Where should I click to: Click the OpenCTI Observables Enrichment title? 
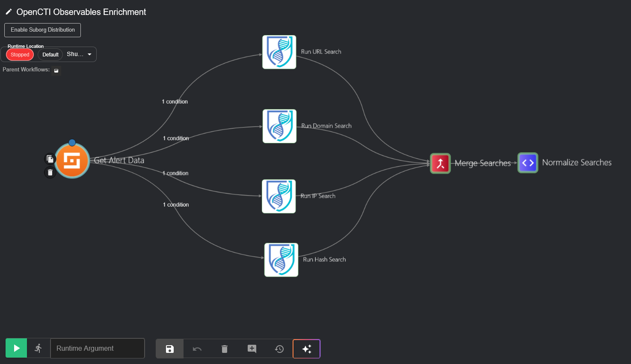[x=81, y=12]
